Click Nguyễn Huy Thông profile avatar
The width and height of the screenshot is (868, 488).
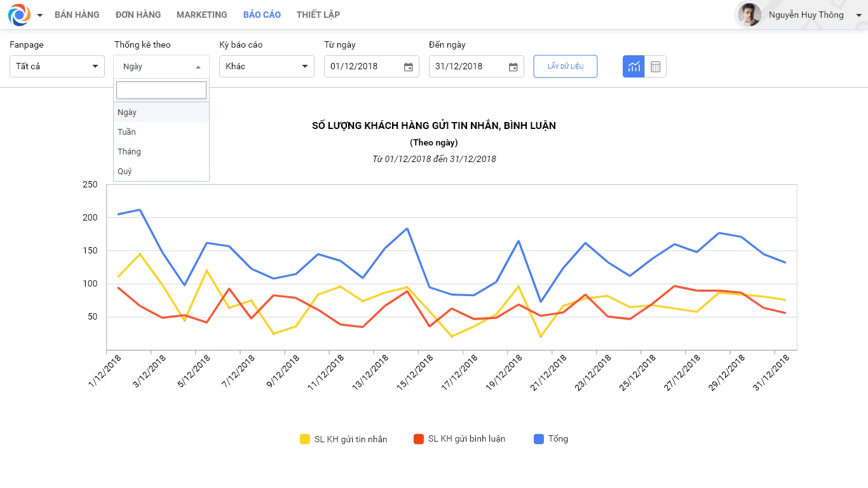tap(750, 15)
